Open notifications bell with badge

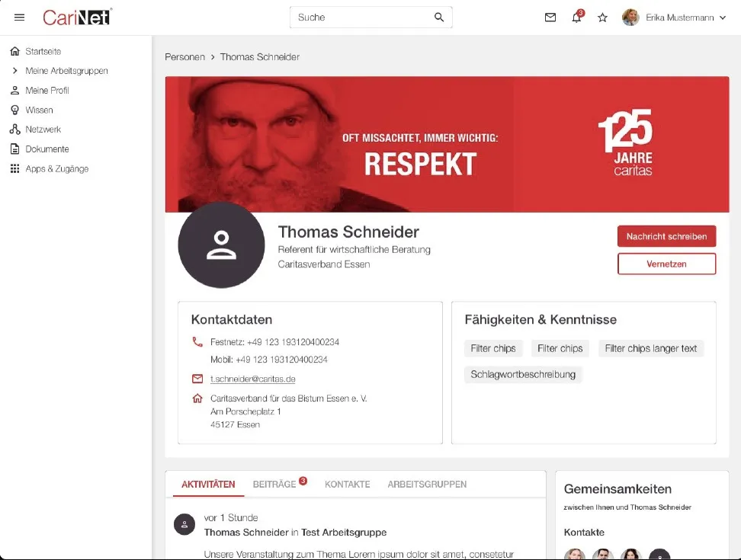tap(577, 17)
